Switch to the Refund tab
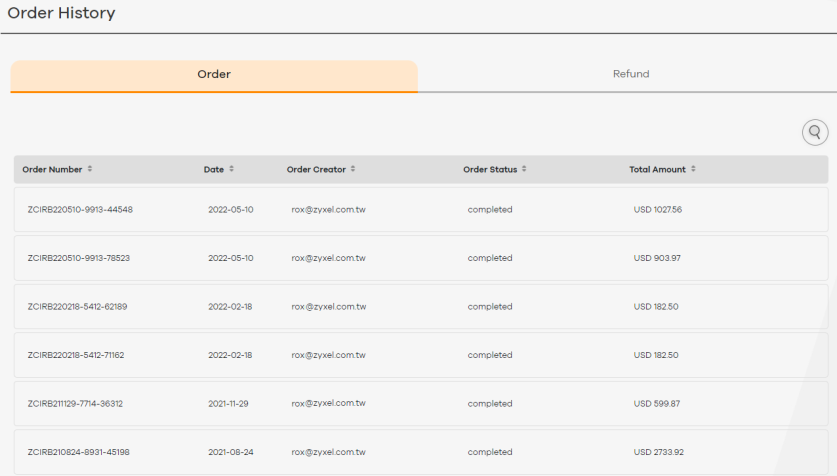Viewport: 837px width, 476px height. click(631, 74)
